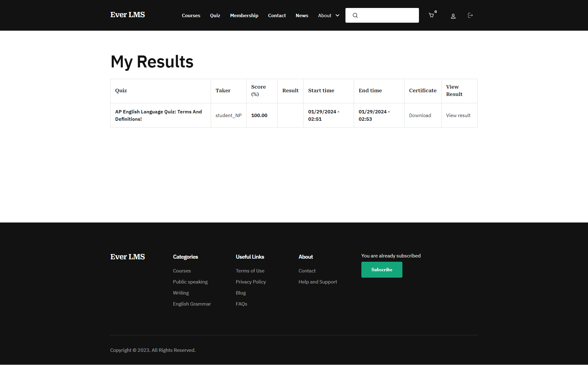The image size is (588, 365).
Task: Open Blog footer link
Action: click(x=241, y=293)
